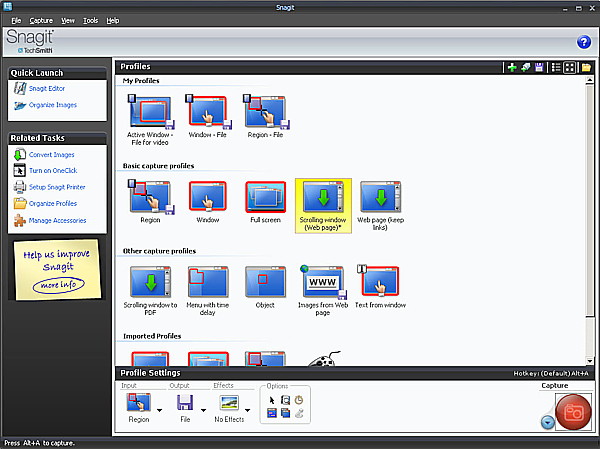
Task: Switch Profiles to thumbnail view
Action: pos(569,68)
